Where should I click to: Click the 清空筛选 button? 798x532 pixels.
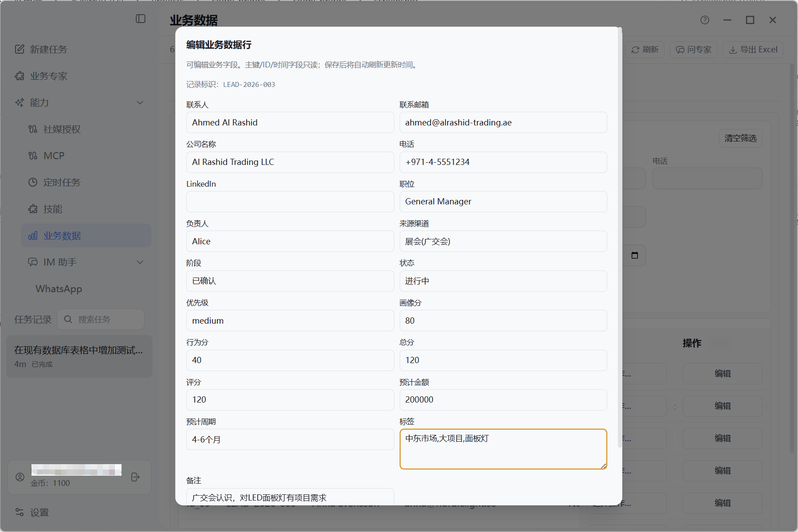740,138
